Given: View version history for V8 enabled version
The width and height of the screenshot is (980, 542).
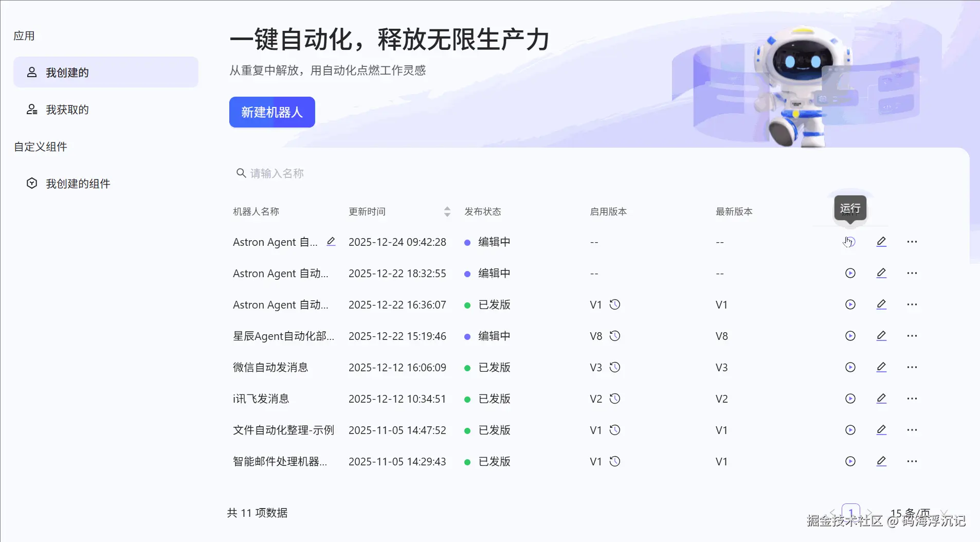Looking at the screenshot, I should click(615, 336).
